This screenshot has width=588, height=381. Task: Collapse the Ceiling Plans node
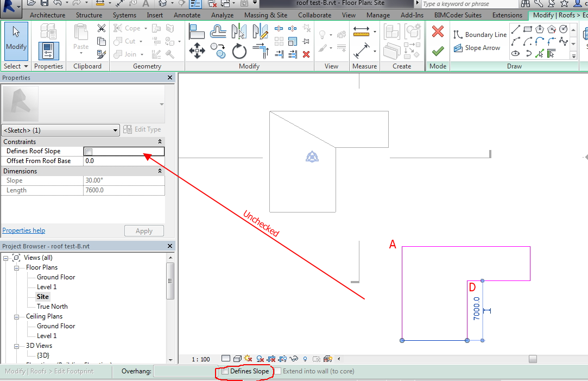16,317
